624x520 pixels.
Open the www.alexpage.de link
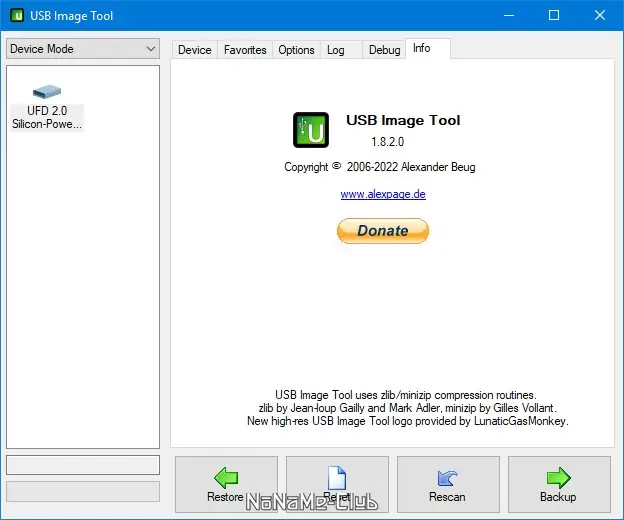pyautogui.click(x=383, y=194)
